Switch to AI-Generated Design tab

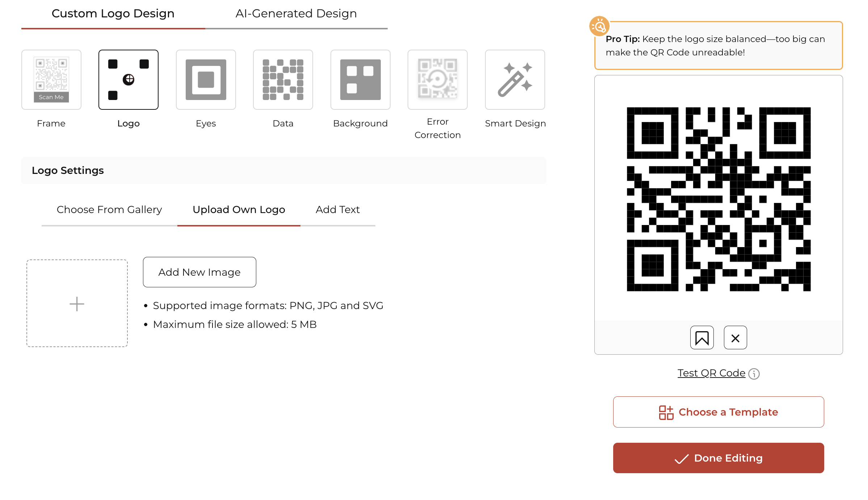pos(296,14)
